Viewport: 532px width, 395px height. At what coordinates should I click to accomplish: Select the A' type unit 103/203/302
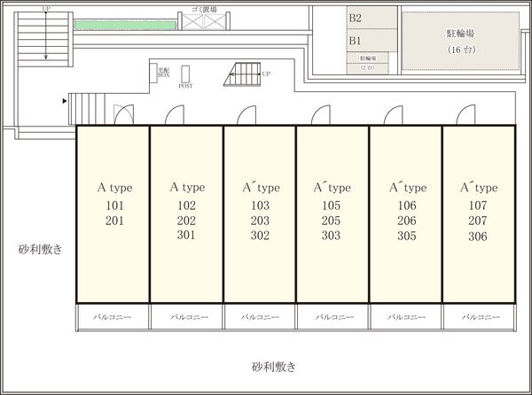pyautogui.click(x=260, y=213)
